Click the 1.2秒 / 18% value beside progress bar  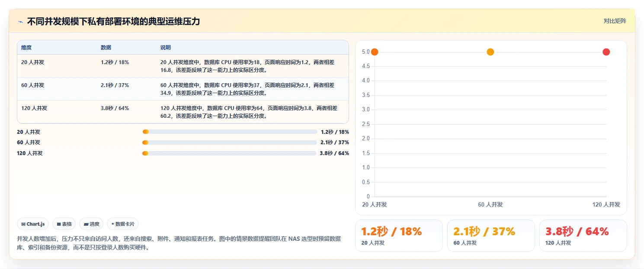[x=335, y=132]
